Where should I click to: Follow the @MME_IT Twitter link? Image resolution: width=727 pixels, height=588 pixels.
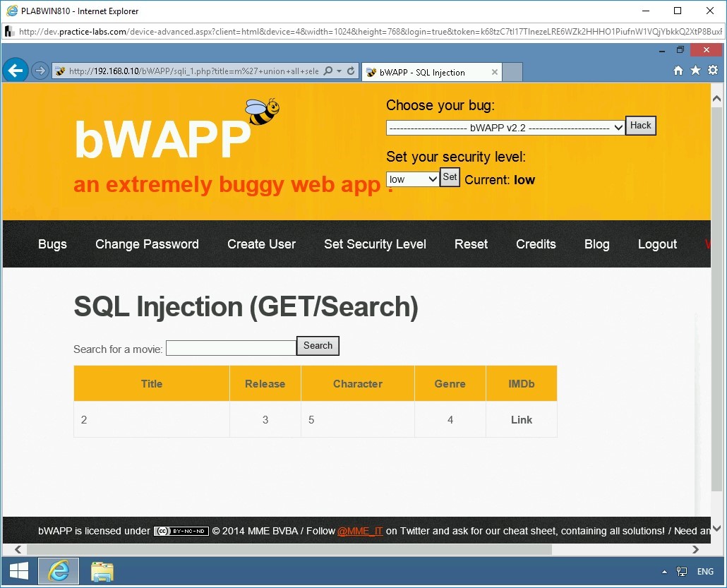pos(360,531)
